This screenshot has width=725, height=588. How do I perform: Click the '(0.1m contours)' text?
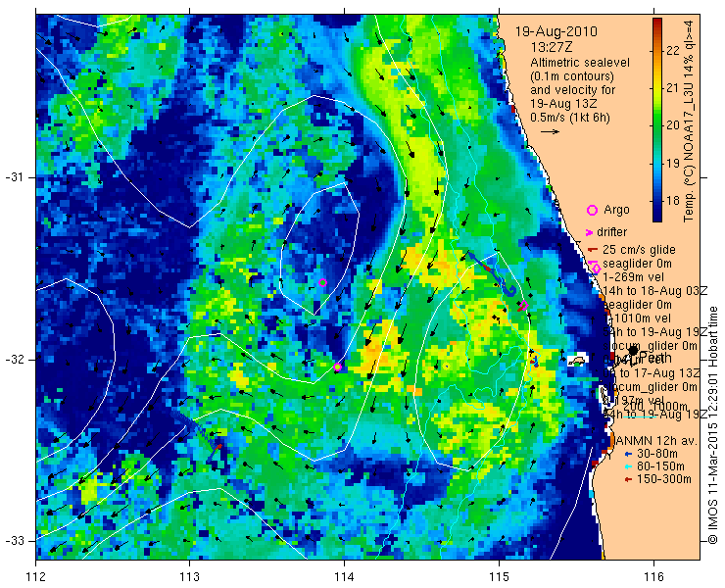click(572, 76)
